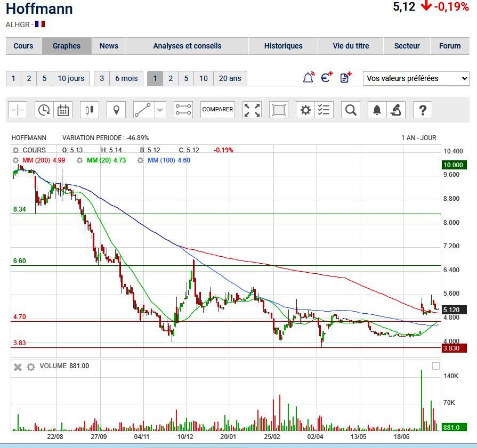The image size is (477, 448).
Task: Toggle the volume panel checkbox
Action: 436,366
